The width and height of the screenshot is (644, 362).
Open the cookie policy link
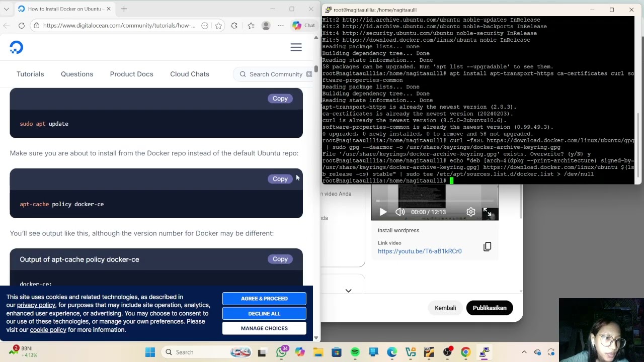point(48,330)
